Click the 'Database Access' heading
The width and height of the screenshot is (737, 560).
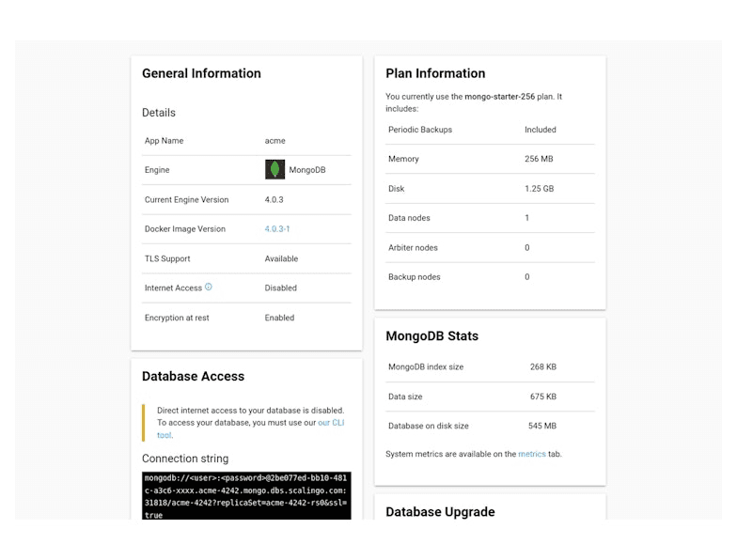(194, 376)
